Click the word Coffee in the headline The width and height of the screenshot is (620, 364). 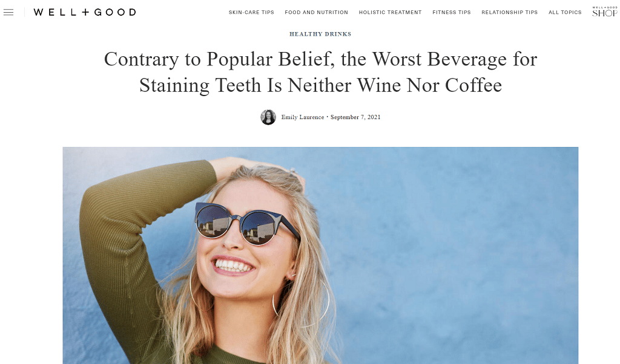[x=473, y=85]
